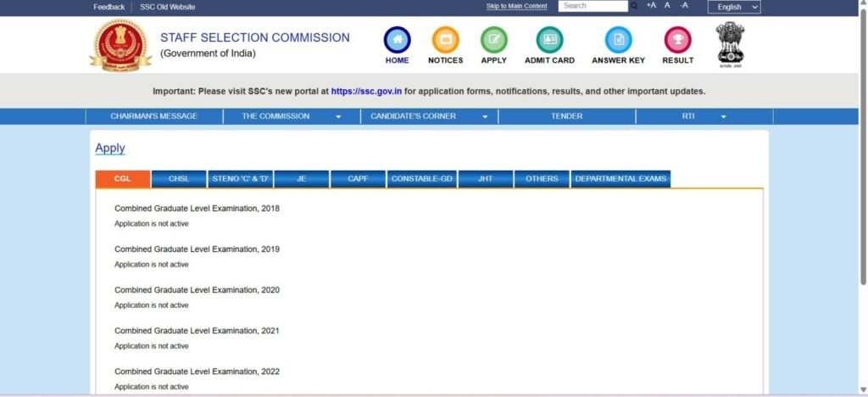Open the Admit Card icon

tap(549, 40)
